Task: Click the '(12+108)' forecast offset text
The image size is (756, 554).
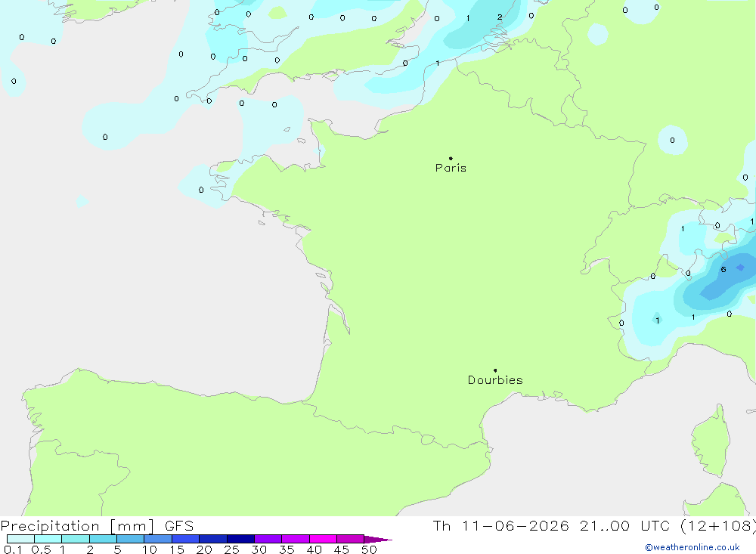Action: tap(717, 526)
